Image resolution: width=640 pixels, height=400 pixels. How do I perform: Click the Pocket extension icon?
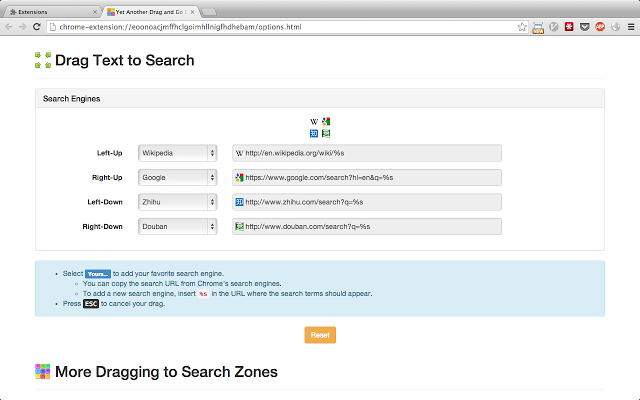point(584,27)
